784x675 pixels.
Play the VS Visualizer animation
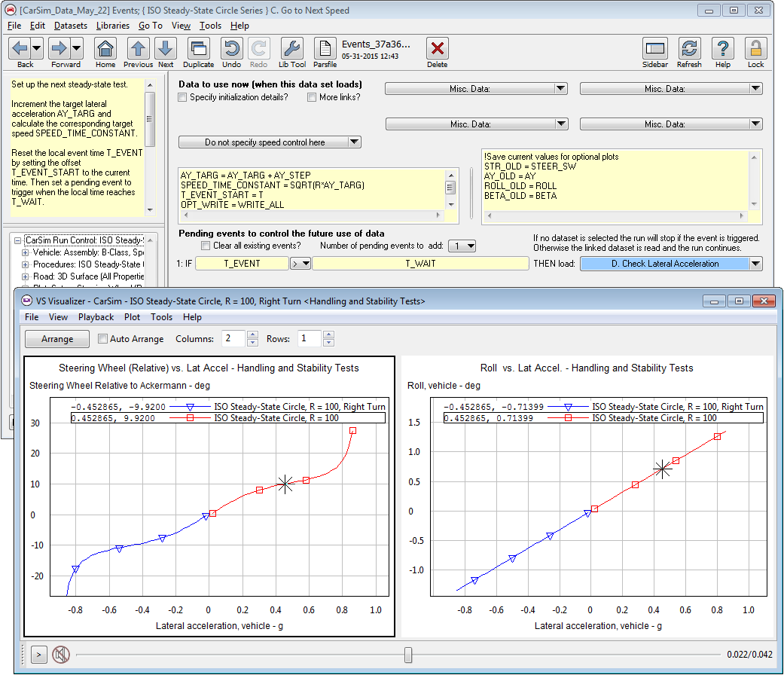(x=39, y=654)
